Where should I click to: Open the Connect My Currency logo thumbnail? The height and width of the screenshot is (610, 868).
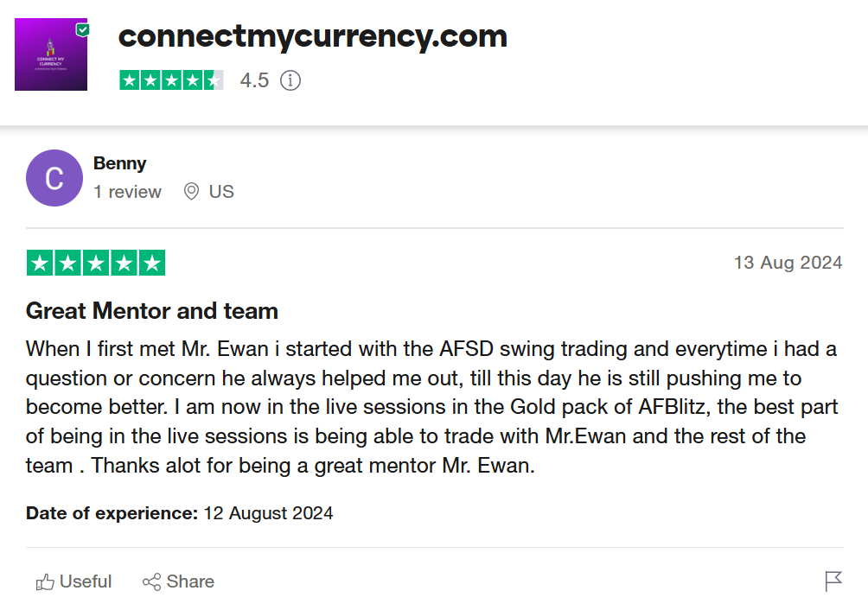click(50, 57)
